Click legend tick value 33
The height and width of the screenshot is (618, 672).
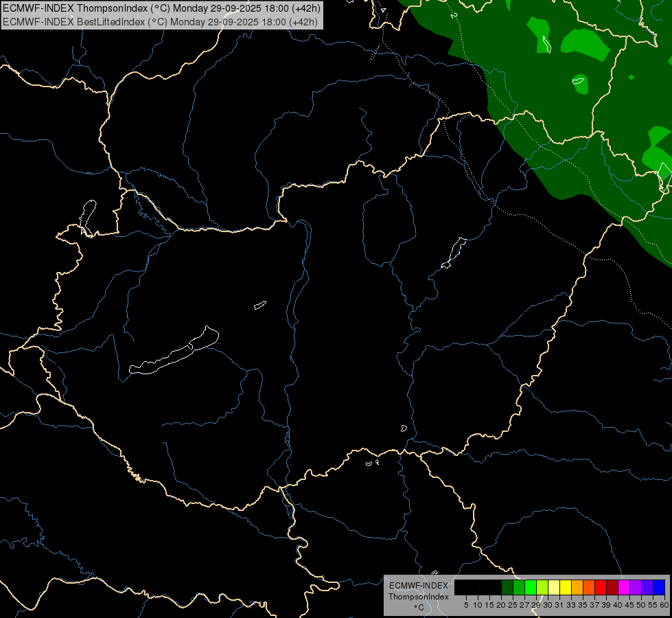click(x=571, y=605)
